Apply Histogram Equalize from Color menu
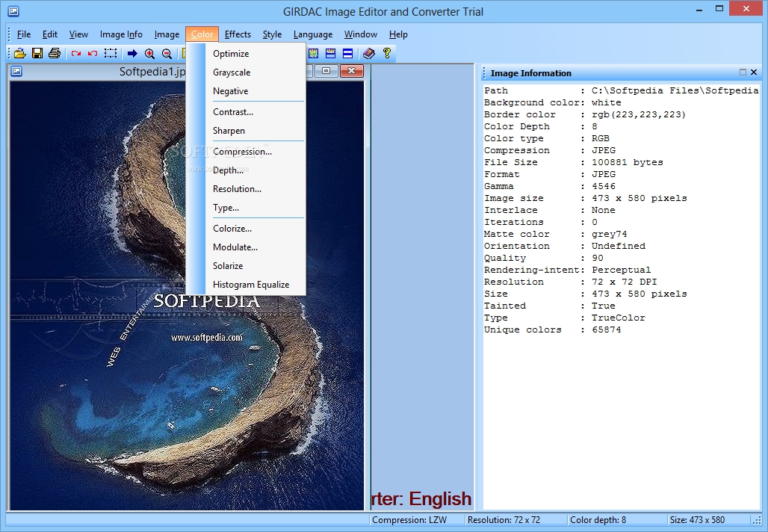The height and width of the screenshot is (532, 768). (246, 285)
